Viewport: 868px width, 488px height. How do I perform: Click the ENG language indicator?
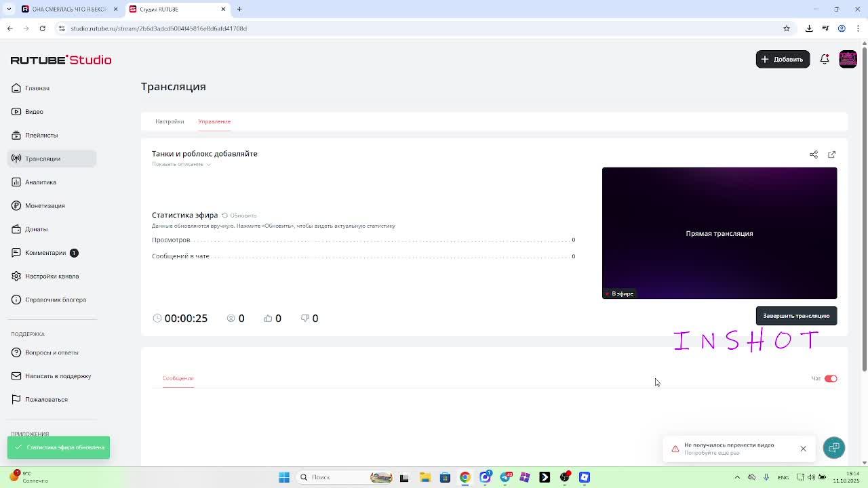[783, 477]
